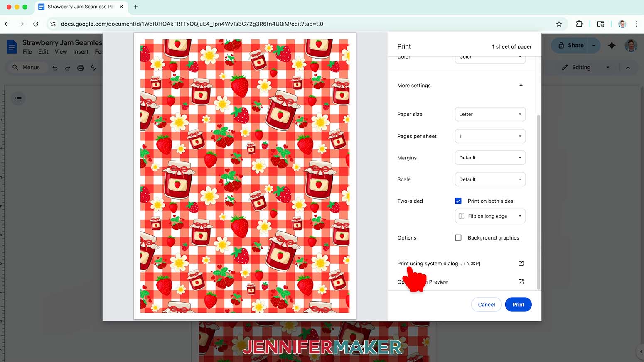This screenshot has width=644, height=362.
Task: Click Cancel in the print dialog
Action: pyautogui.click(x=486, y=305)
